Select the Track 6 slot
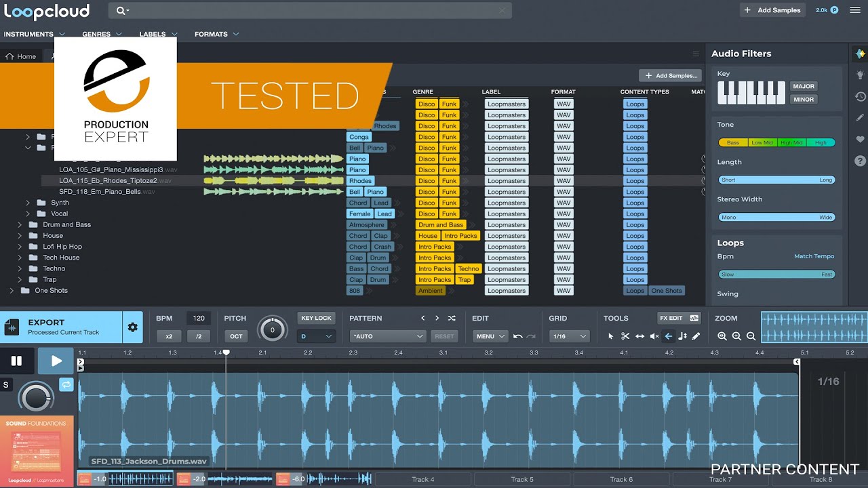The height and width of the screenshot is (488, 868). (621, 479)
